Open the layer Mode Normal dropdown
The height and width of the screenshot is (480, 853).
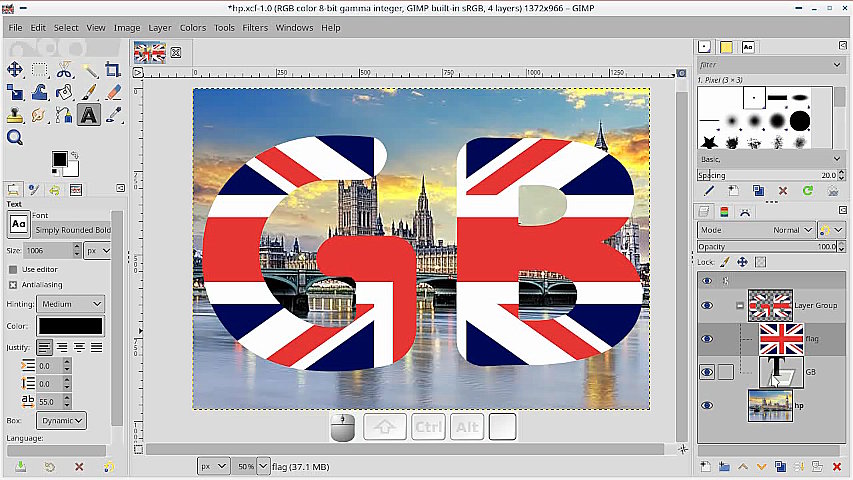tap(756, 230)
